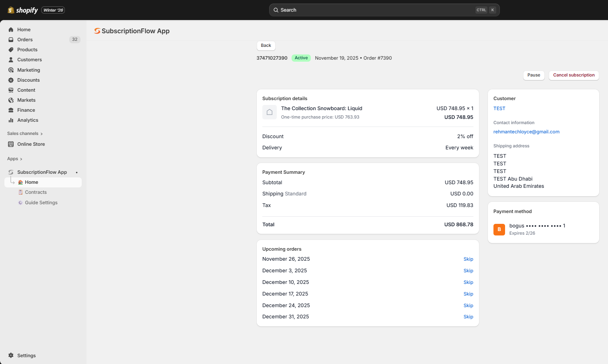Image resolution: width=608 pixels, height=364 pixels.
Task: Click the Marketing target icon
Action: pyautogui.click(x=11, y=70)
